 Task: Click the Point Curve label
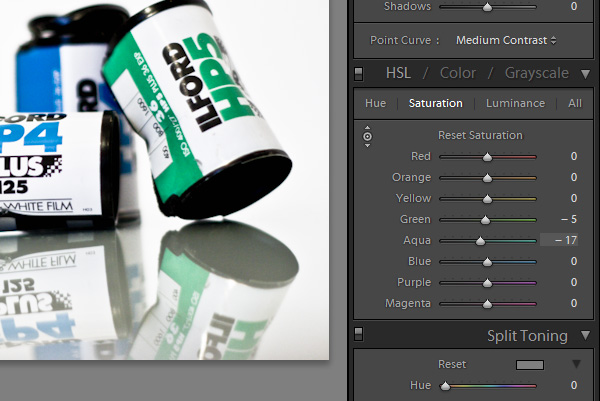coord(404,40)
